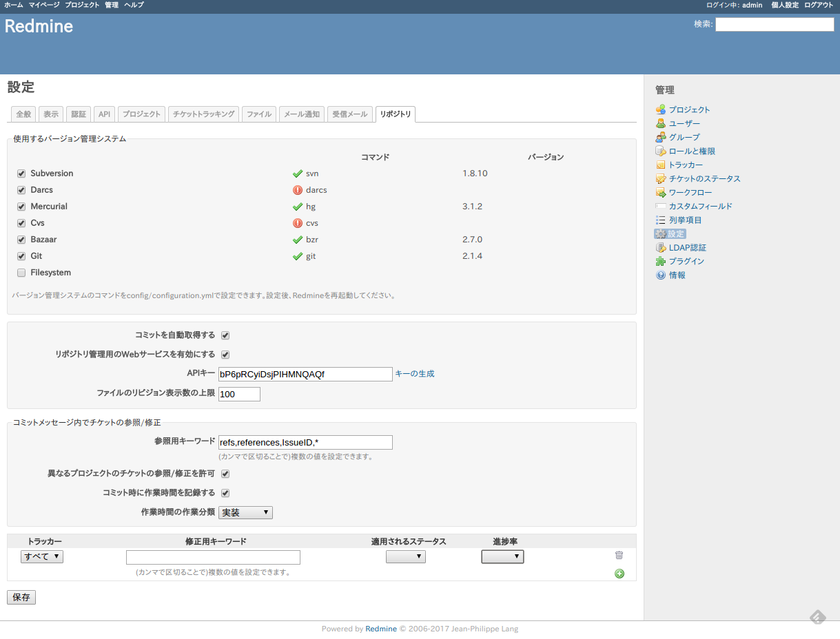
Task: Click into the 検索 search field
Action: click(x=775, y=25)
